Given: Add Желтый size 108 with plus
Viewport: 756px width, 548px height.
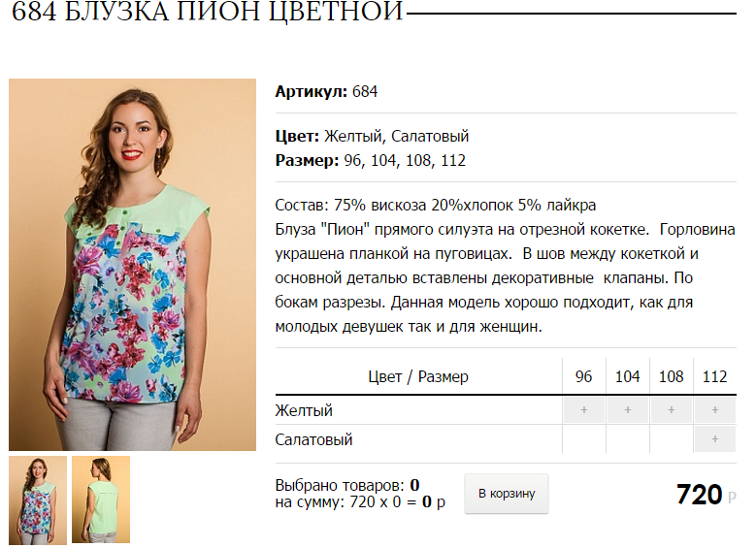Looking at the screenshot, I should (x=672, y=410).
